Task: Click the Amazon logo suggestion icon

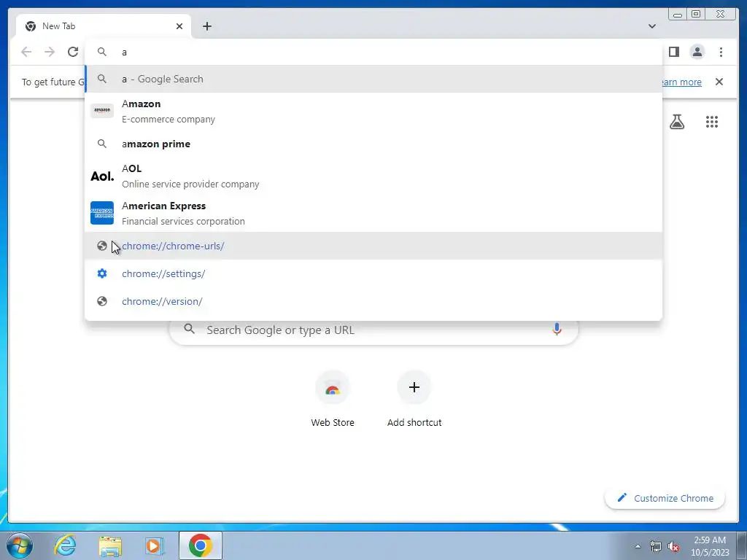Action: 102,111
